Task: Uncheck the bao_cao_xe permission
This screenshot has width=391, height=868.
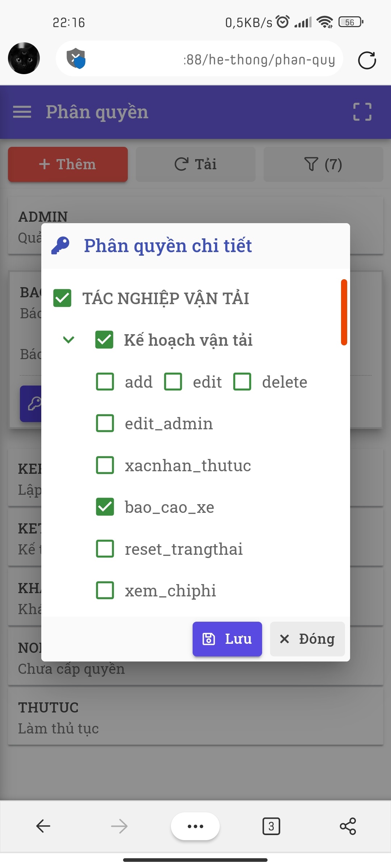Action: (105, 507)
